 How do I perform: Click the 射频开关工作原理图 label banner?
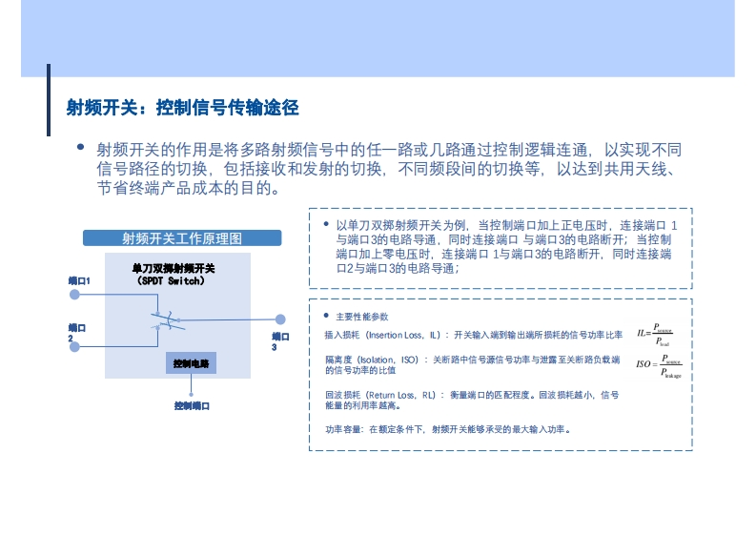182,238
